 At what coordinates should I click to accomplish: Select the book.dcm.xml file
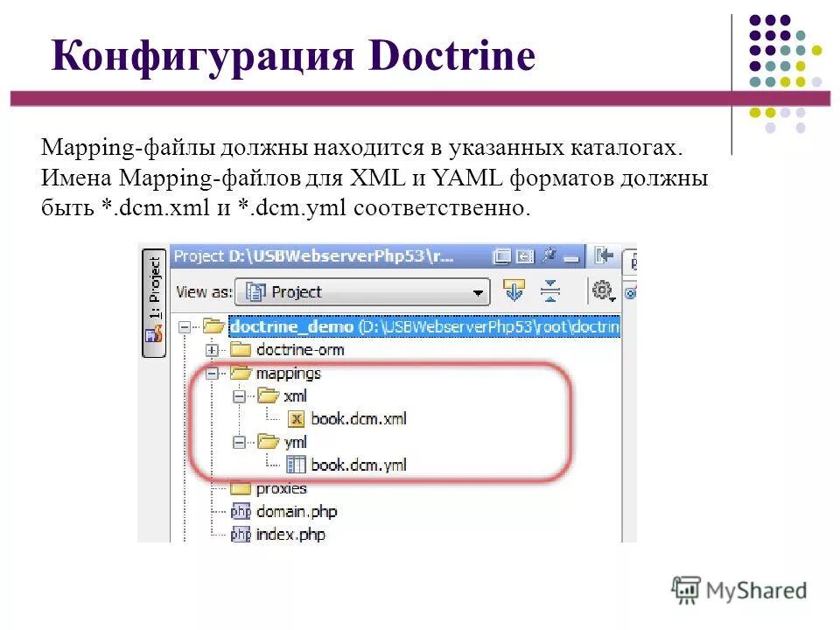pos(359,418)
